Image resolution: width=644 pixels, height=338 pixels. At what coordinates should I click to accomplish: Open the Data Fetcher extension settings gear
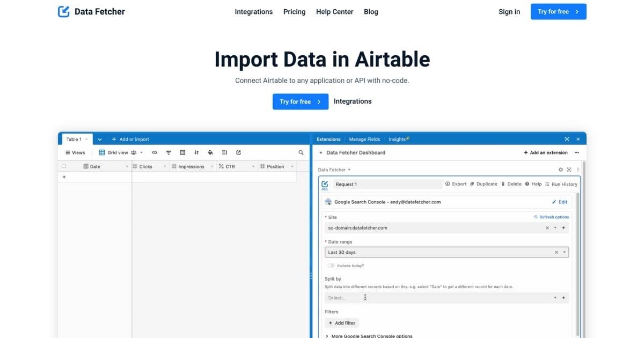[x=561, y=170]
